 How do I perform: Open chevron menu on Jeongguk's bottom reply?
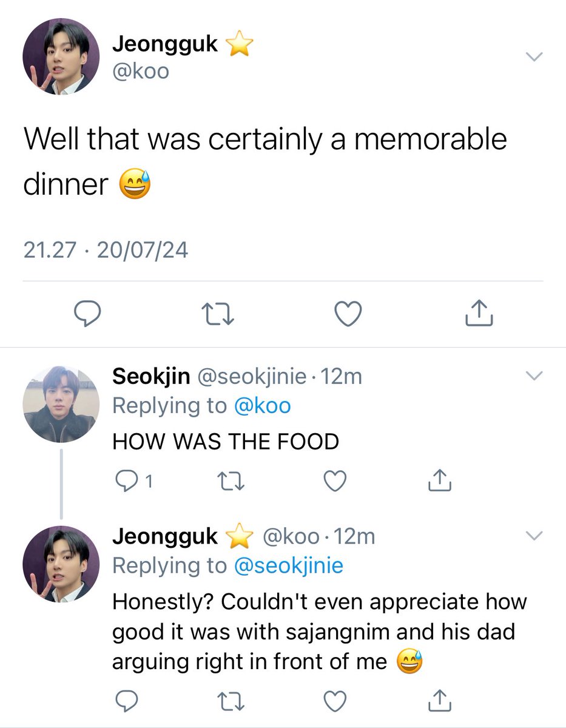pyautogui.click(x=533, y=536)
